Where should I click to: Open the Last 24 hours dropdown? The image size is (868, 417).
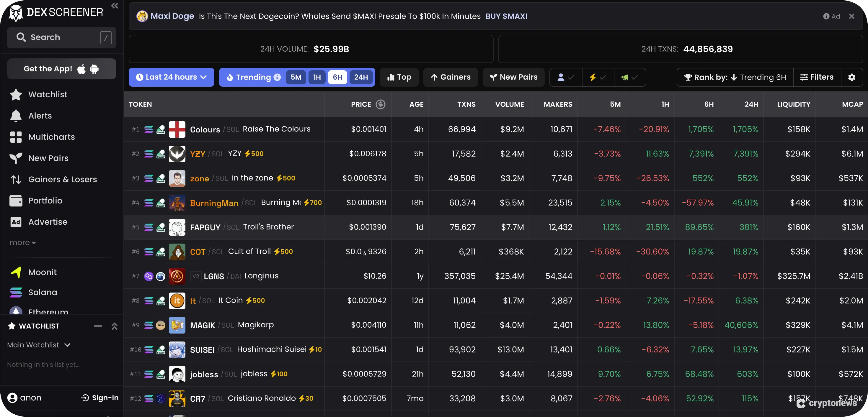(x=171, y=77)
